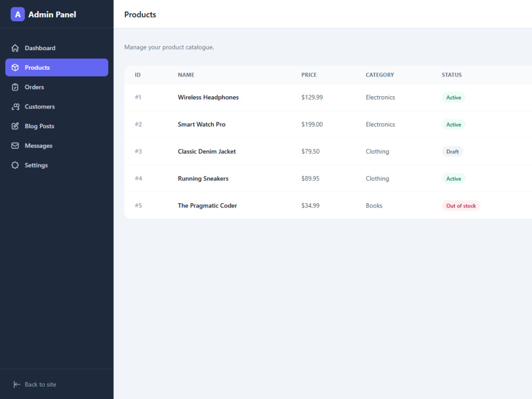Image resolution: width=532 pixels, height=399 pixels.
Task: Click the Messages envelope icon
Action: coord(15,146)
